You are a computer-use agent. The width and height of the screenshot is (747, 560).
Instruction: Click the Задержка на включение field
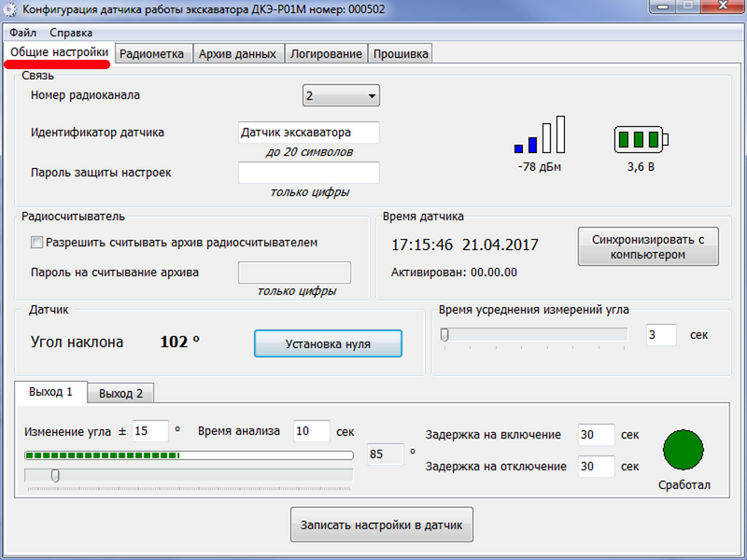tap(597, 435)
